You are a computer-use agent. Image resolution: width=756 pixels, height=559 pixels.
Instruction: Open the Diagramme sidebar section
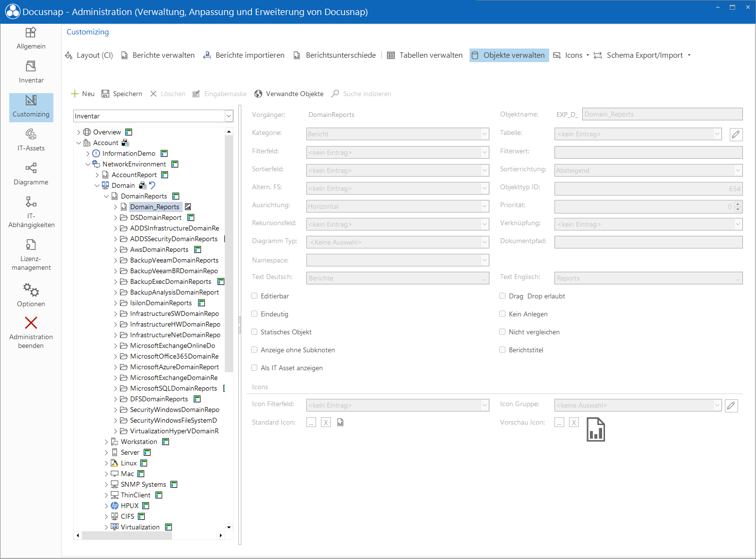[x=31, y=175]
